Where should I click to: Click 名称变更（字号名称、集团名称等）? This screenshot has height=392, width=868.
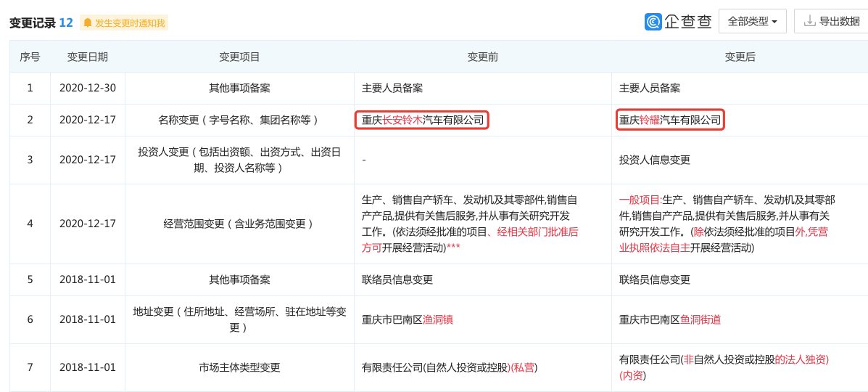pos(239,120)
